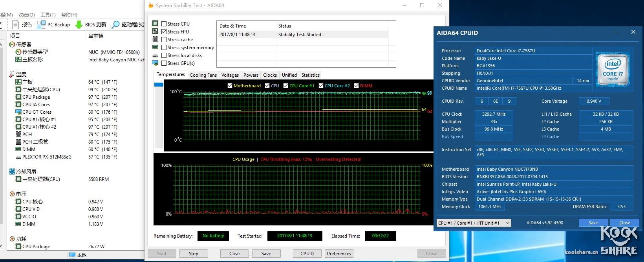Click the driver update magnifier icon

coord(115,25)
